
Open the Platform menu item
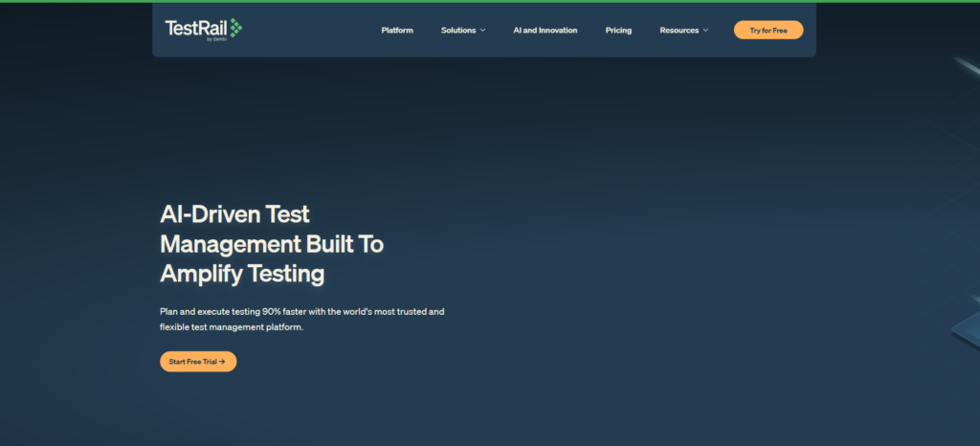[397, 31]
